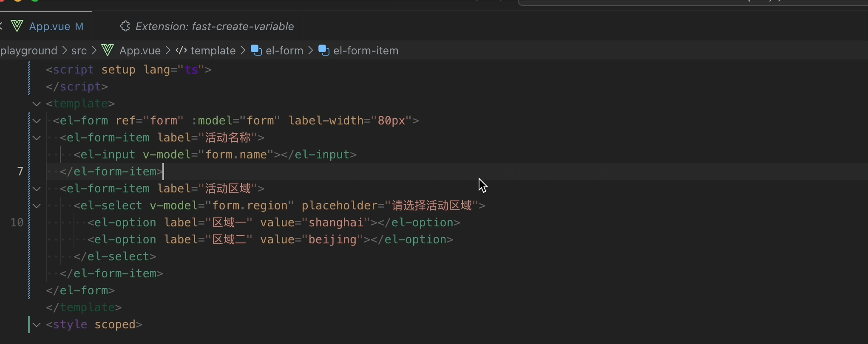
Task: Switch to the App.vue tab
Action: pyautogui.click(x=50, y=26)
